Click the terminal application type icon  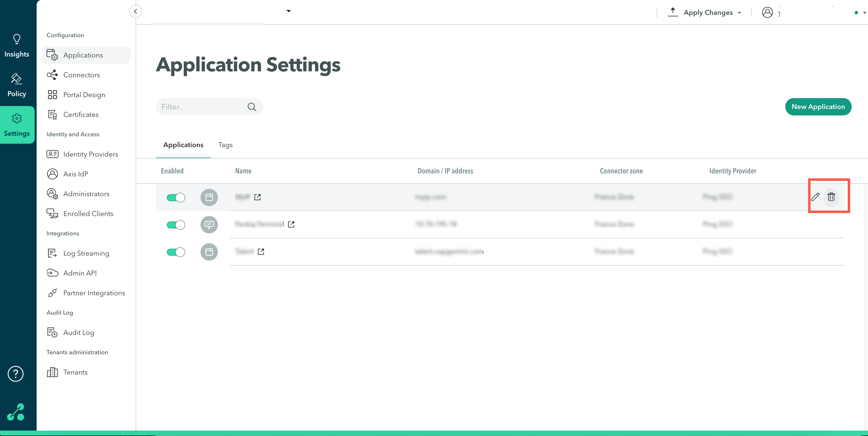pyautogui.click(x=209, y=225)
